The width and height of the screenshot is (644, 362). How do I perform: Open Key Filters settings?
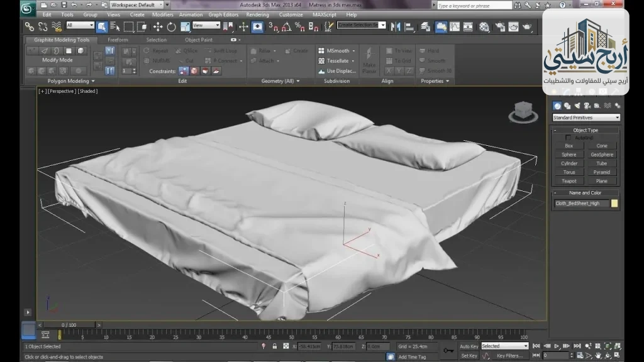coord(510,355)
